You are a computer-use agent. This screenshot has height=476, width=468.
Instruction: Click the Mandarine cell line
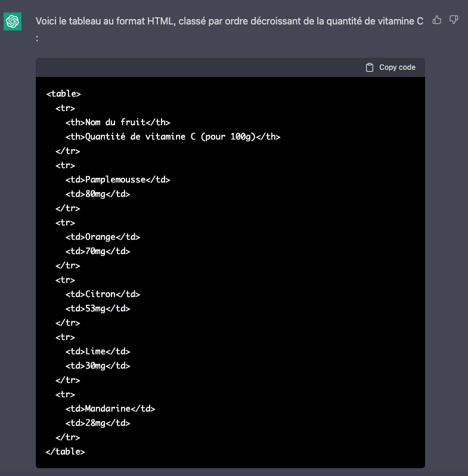[x=110, y=409]
